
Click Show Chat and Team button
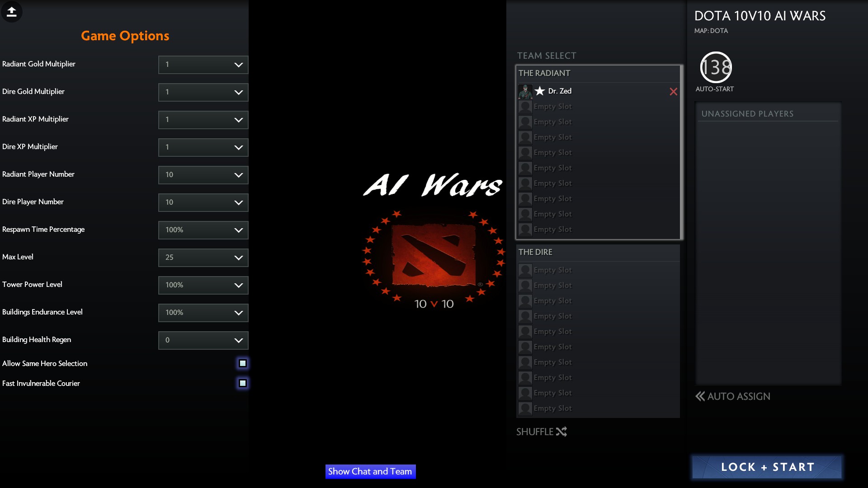370,471
